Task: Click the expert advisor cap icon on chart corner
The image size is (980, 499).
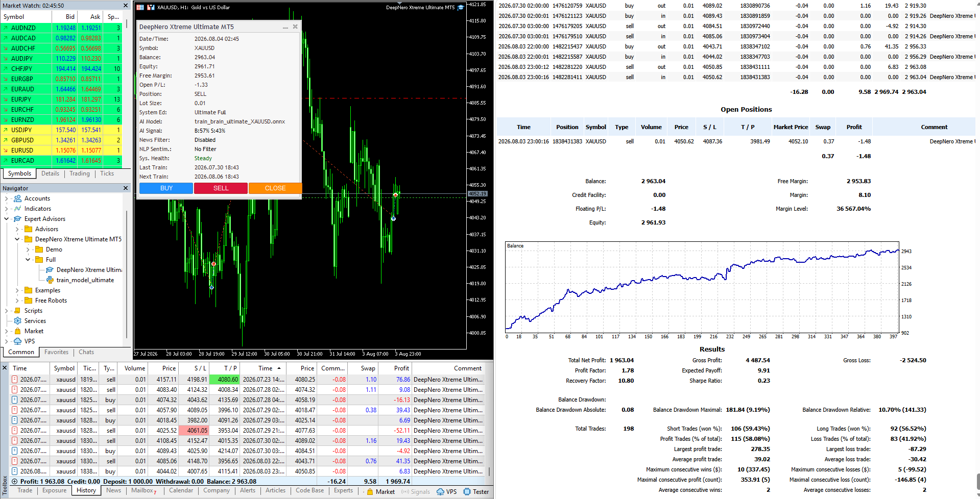Action: click(x=461, y=8)
